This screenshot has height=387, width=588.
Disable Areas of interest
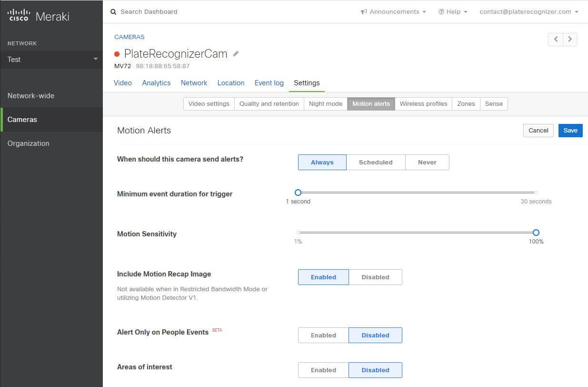coord(375,370)
